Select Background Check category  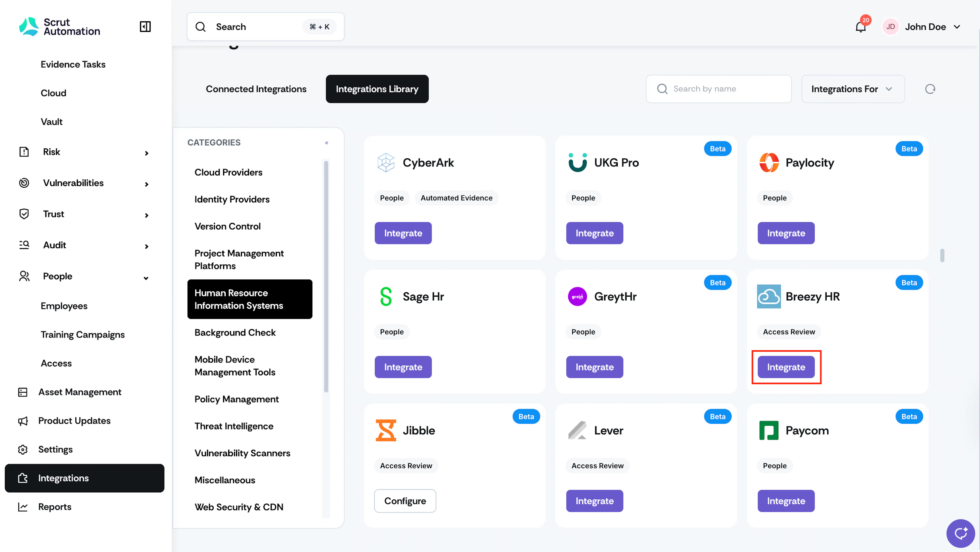pos(235,332)
